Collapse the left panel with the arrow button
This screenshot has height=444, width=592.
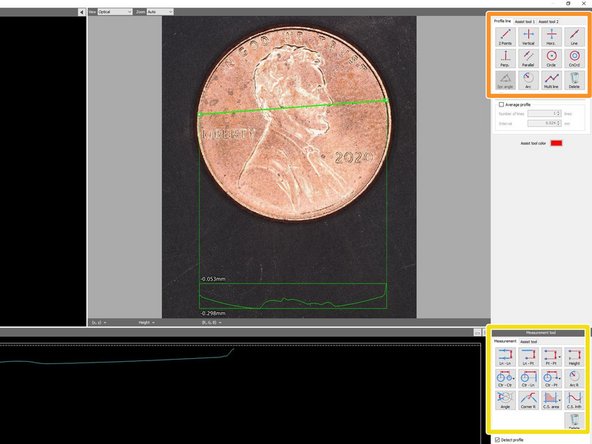(82, 12)
